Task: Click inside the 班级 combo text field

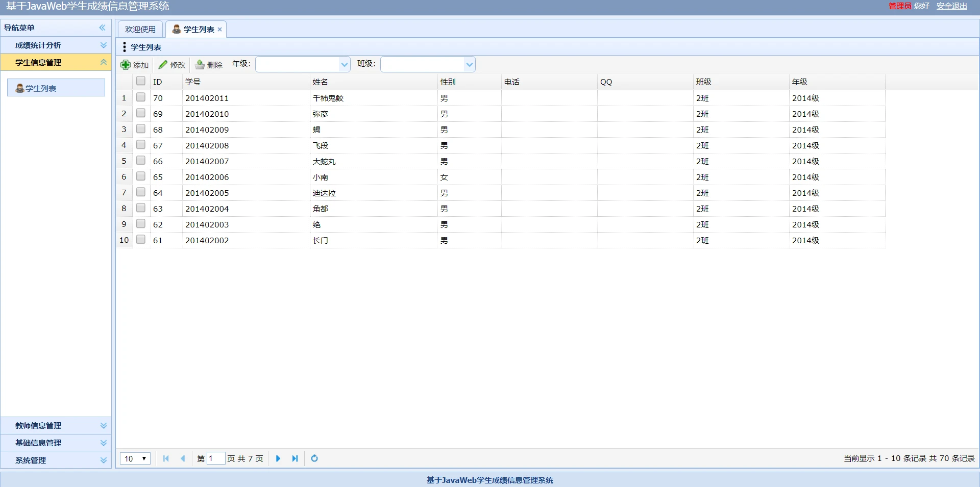Action: pyautogui.click(x=423, y=64)
